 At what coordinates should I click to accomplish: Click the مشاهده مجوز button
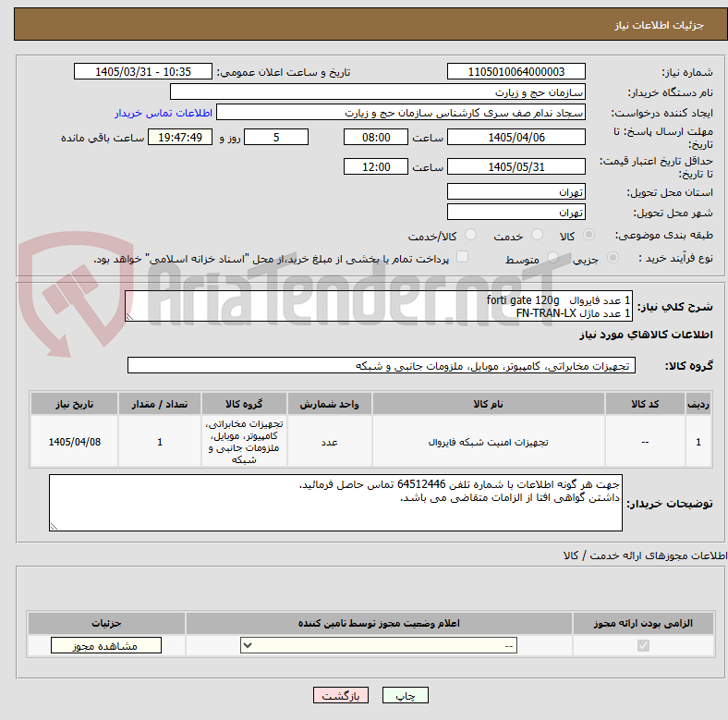click(x=106, y=646)
